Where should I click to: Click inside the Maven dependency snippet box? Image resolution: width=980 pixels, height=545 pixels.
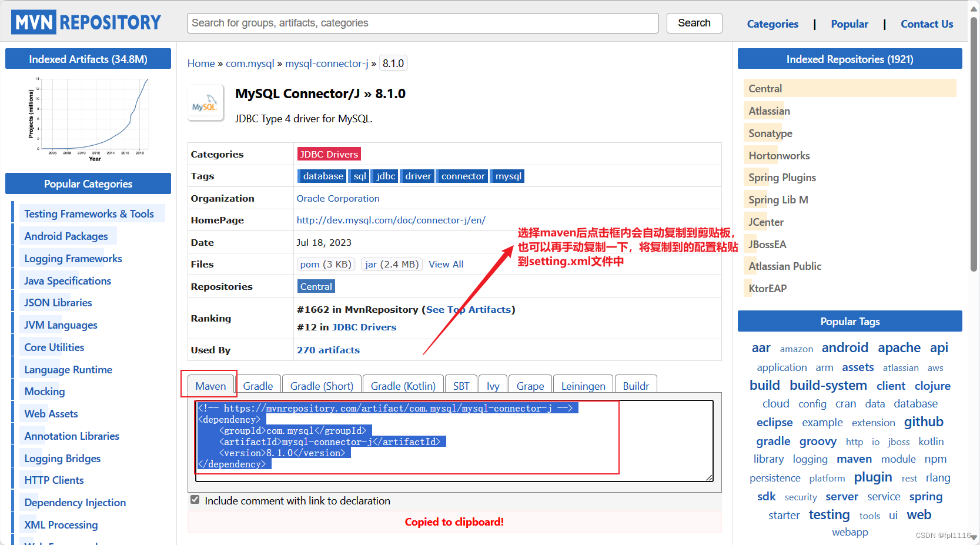[454, 440]
